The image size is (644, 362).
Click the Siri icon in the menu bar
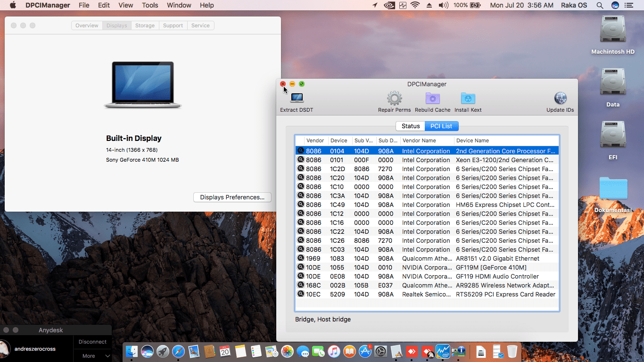click(x=615, y=5)
